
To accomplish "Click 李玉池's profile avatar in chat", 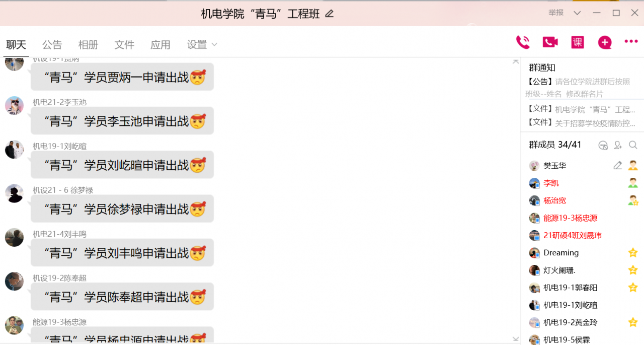I will 14,106.
